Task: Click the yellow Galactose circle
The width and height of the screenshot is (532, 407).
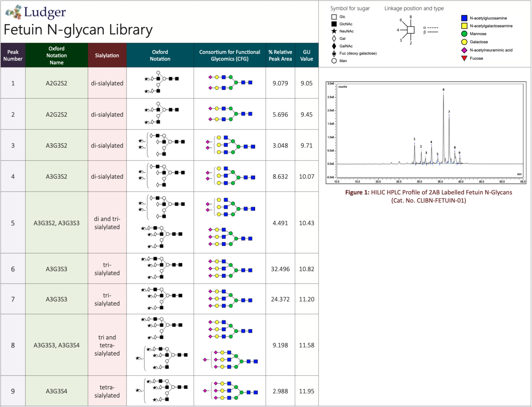Action: [464, 42]
